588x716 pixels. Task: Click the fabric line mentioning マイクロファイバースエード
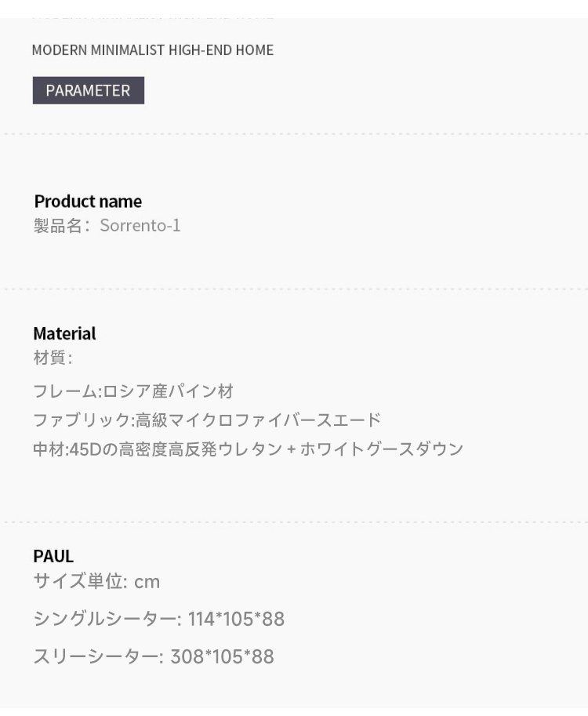[207, 420]
